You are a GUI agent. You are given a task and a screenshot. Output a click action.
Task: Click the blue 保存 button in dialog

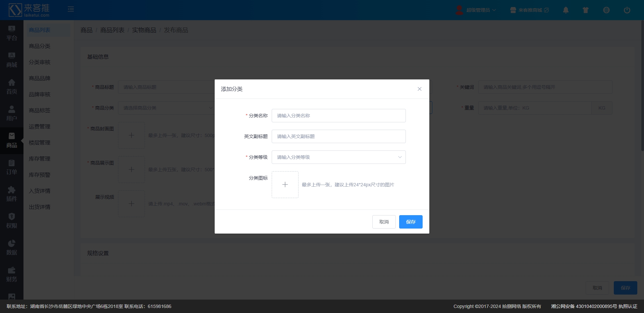[x=411, y=222]
